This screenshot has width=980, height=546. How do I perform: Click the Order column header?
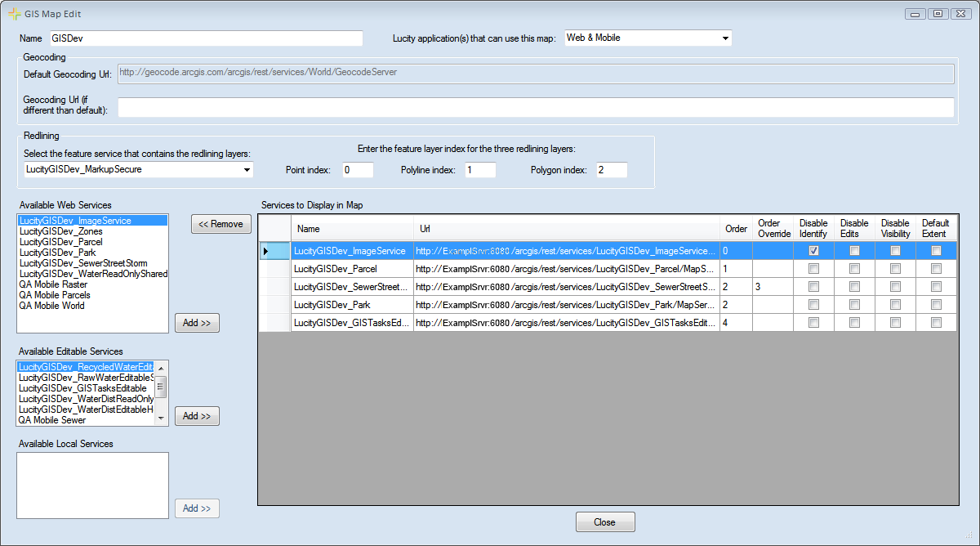(x=736, y=229)
